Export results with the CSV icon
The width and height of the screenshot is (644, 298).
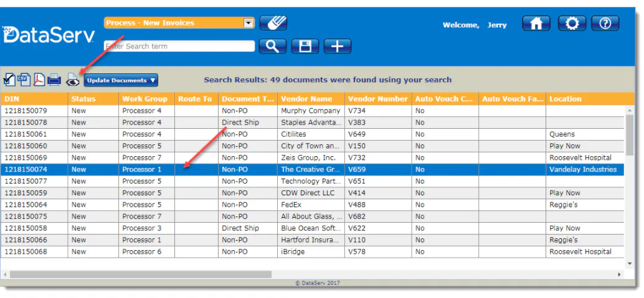(x=24, y=79)
